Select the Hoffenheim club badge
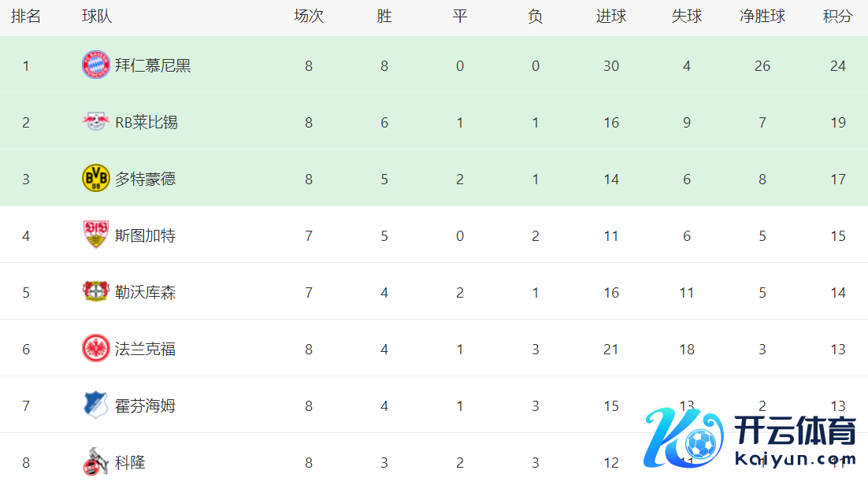 tap(96, 405)
